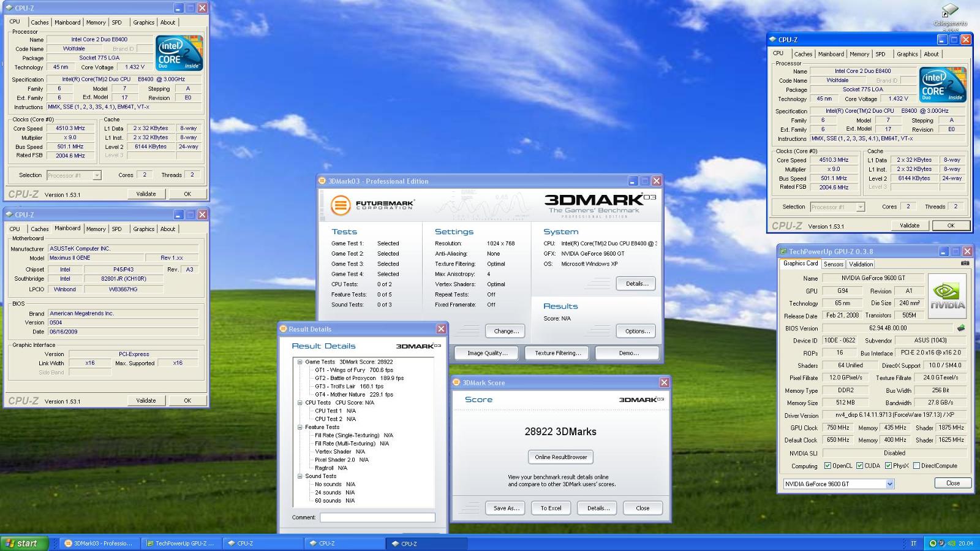Screen dimensions: 980x551
Task: Select the Pixel Shader 2.0 row
Action: click(342, 460)
